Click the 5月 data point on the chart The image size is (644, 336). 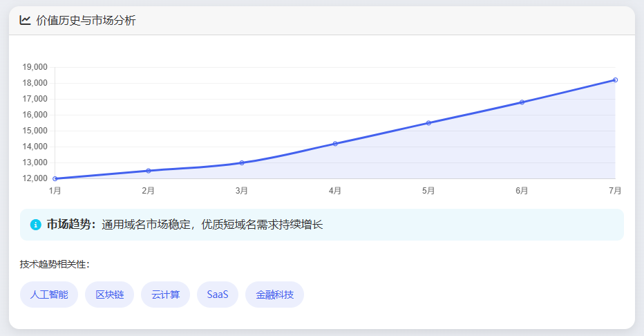428,123
